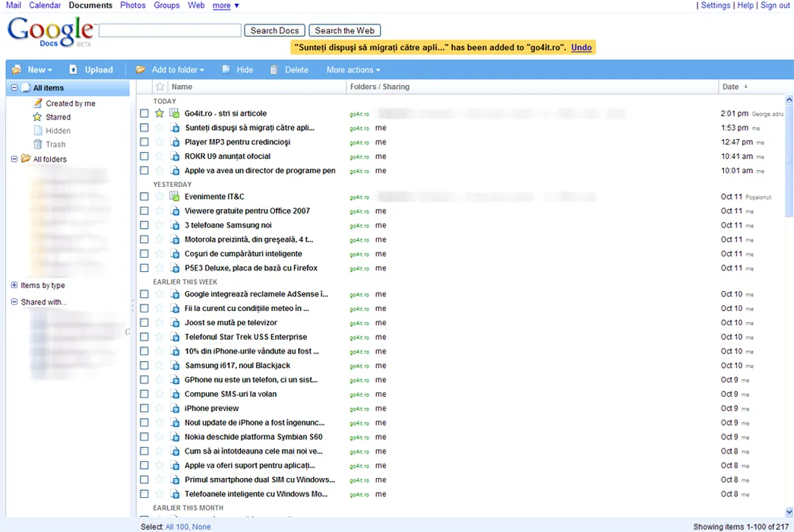
Task: Star the 'Sunteți dispuși să migrați' document
Action: coord(160,128)
